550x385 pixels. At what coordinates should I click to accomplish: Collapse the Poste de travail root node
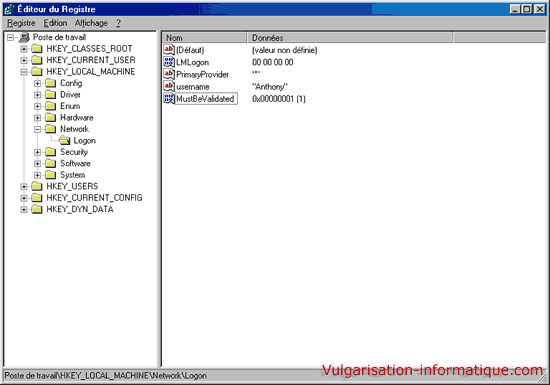[x=10, y=37]
